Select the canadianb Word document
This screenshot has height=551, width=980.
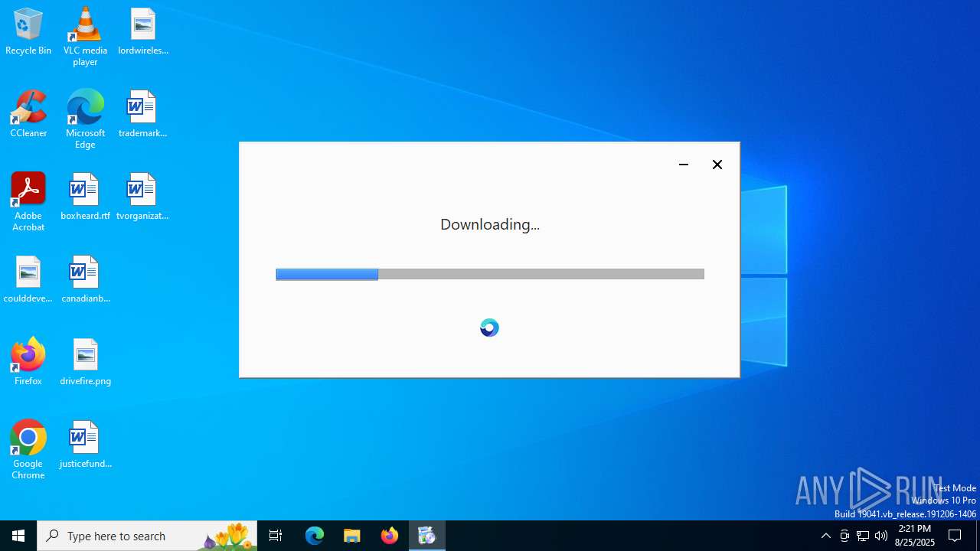click(85, 279)
